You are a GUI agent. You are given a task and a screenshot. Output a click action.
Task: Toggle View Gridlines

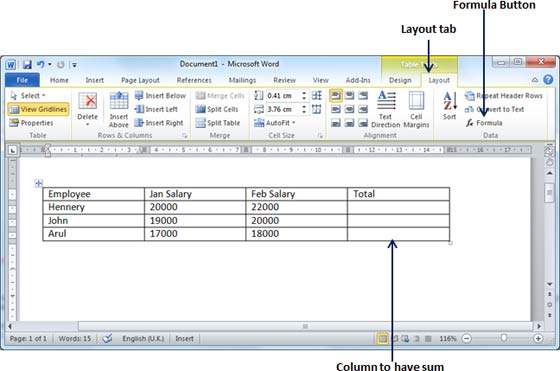(39, 109)
